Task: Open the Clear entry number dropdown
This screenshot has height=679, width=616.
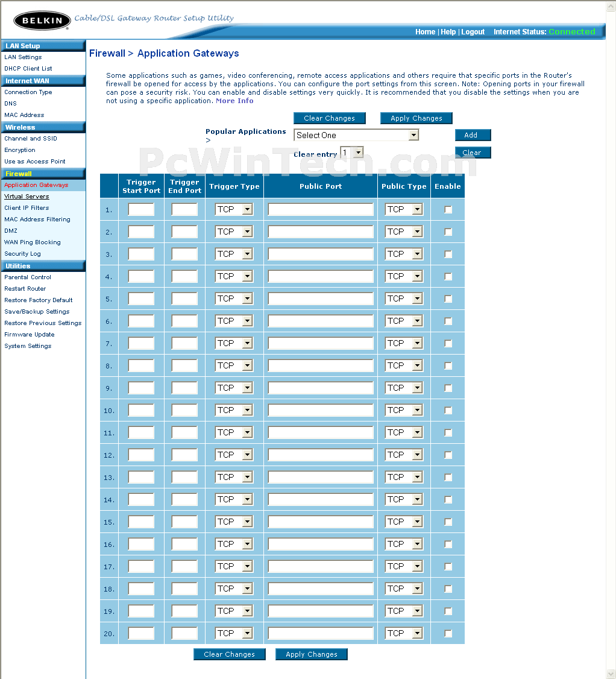Action: coord(352,153)
